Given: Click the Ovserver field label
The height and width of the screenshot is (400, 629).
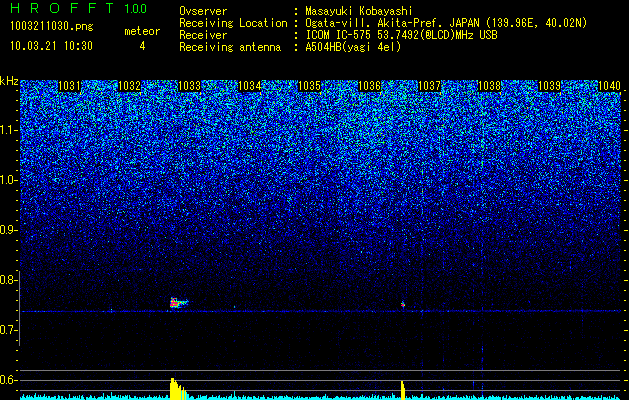Looking at the screenshot, I should click(x=203, y=11).
